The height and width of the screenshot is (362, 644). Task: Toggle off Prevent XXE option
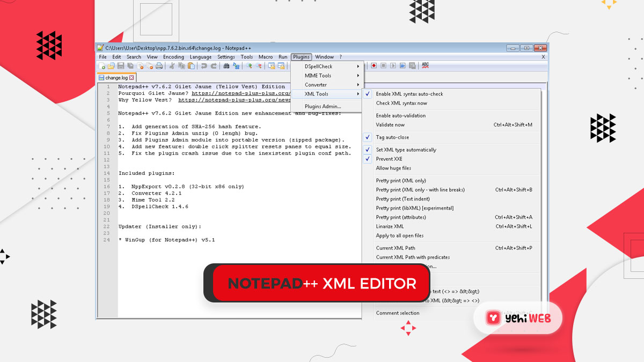pyautogui.click(x=389, y=159)
